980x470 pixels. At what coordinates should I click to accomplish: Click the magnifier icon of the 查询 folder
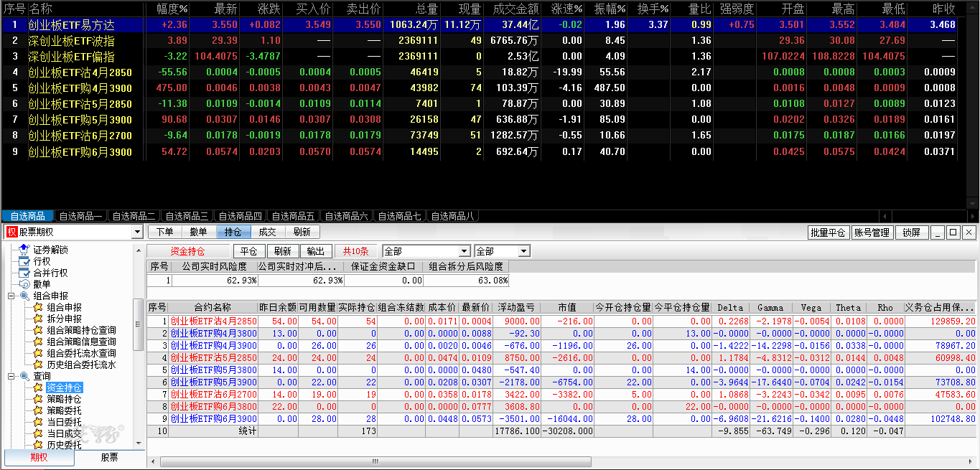pyautogui.click(x=24, y=376)
